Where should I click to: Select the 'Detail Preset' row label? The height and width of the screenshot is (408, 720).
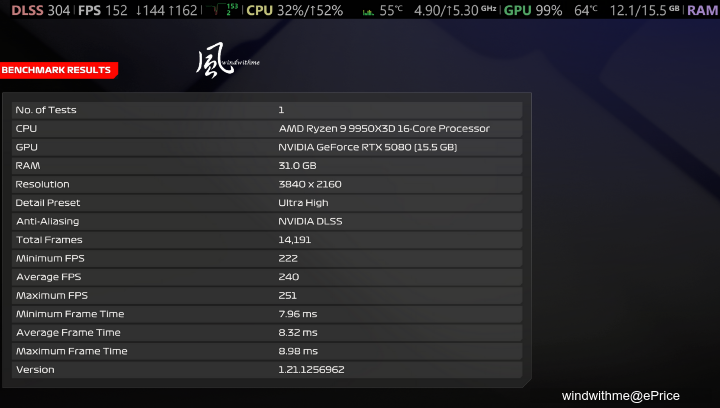point(48,203)
